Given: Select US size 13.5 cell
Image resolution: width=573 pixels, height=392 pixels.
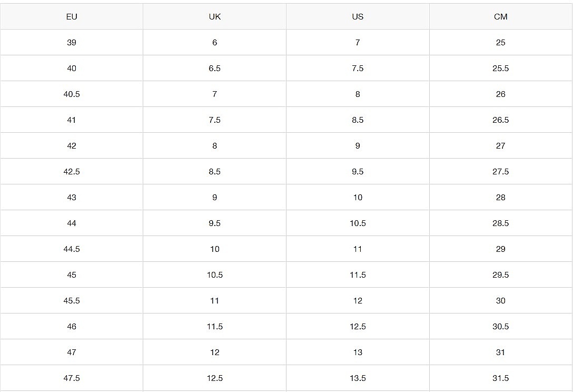Looking at the screenshot, I should tap(358, 378).
